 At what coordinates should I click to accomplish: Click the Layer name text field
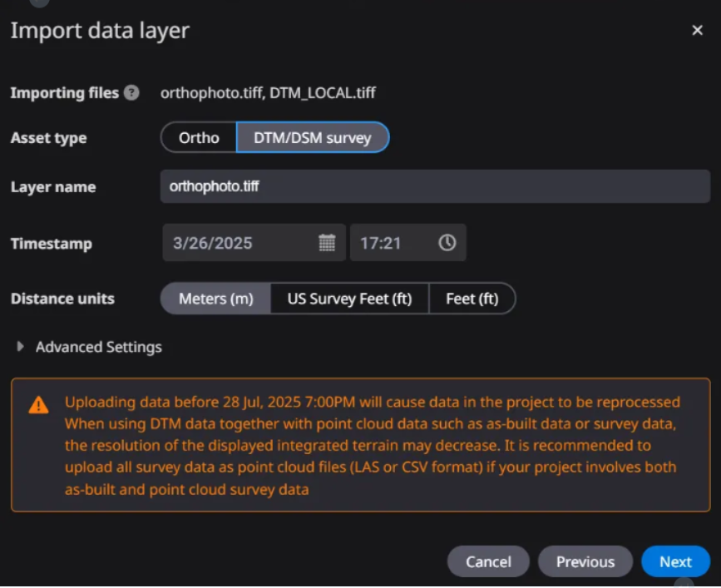[435, 187]
